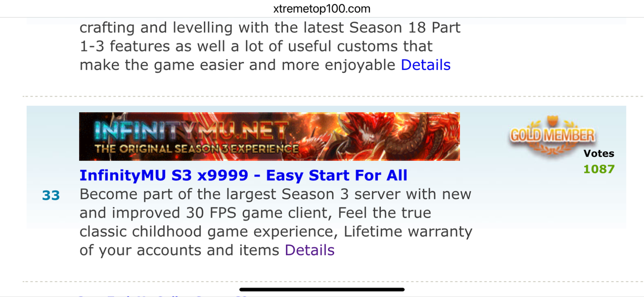Open purple Details link after 'accounts and items'
The width and height of the screenshot is (644, 297).
309,250
